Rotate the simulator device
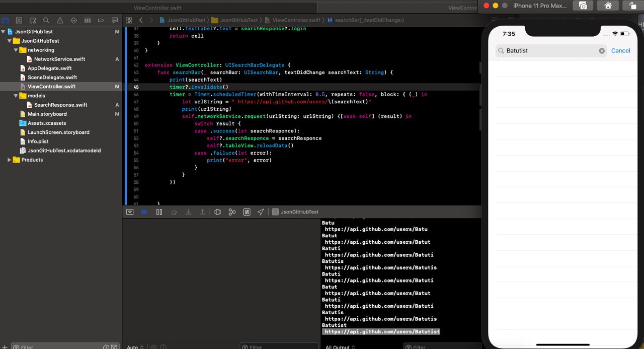 tap(632, 6)
